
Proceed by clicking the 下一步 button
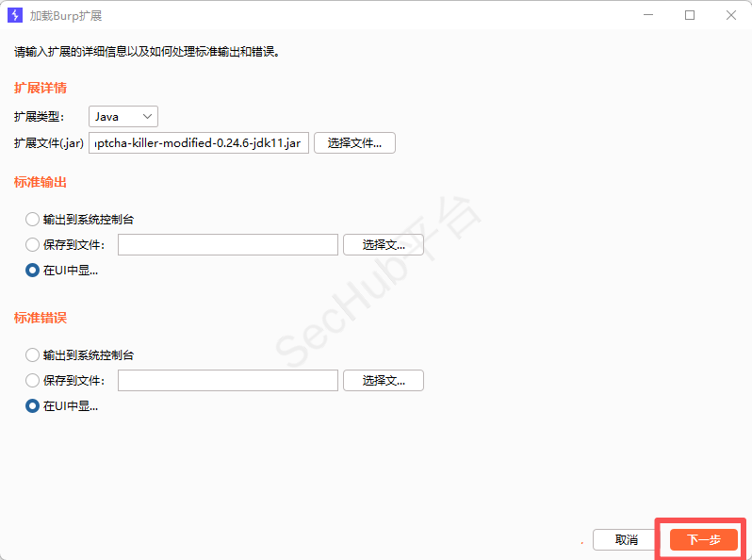703,540
